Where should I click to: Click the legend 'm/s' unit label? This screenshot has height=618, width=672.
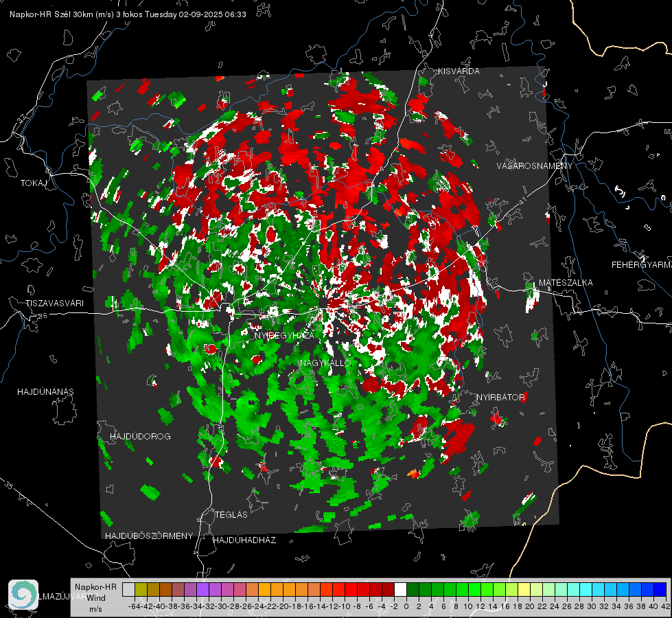[x=96, y=609]
